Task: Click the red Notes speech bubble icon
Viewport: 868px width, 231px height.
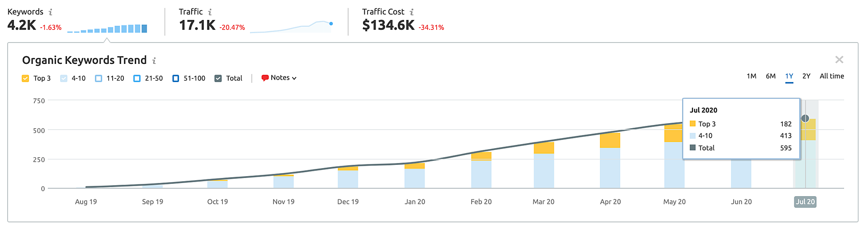Action: pyautogui.click(x=265, y=78)
